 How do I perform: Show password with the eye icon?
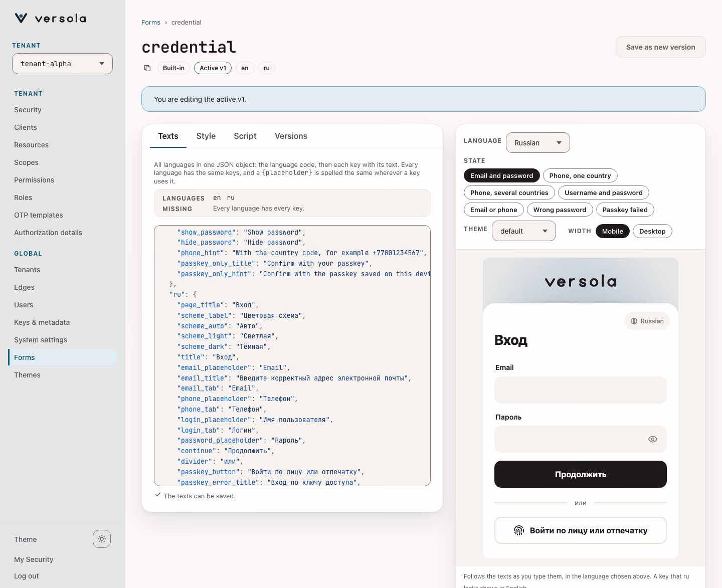652,439
